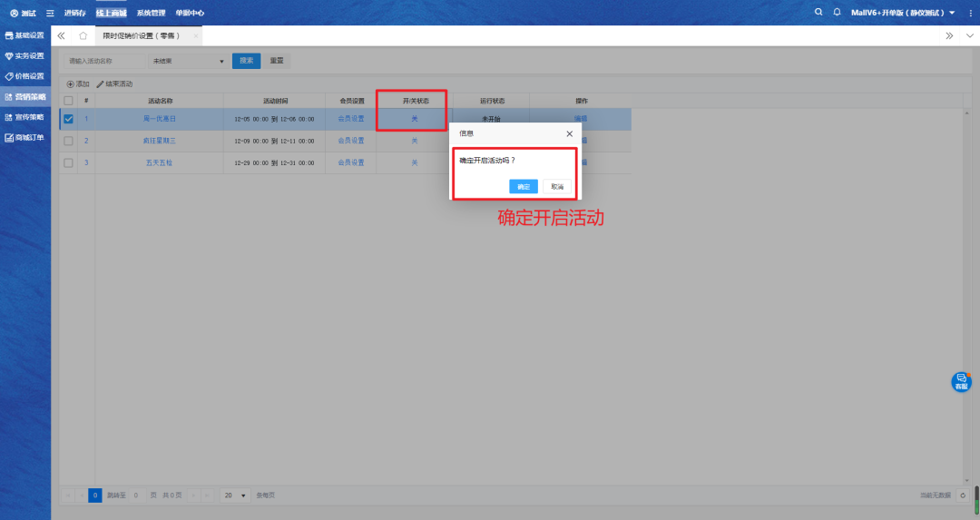980x520 pixels.
Task: Click the refresh icon at table footer
Action: click(x=963, y=495)
